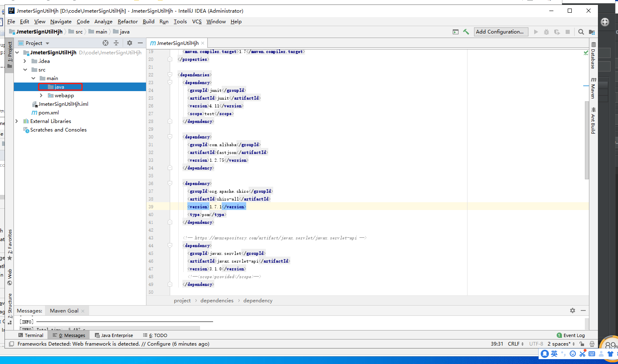Hide the Project panel with the minus icon

(x=140, y=43)
